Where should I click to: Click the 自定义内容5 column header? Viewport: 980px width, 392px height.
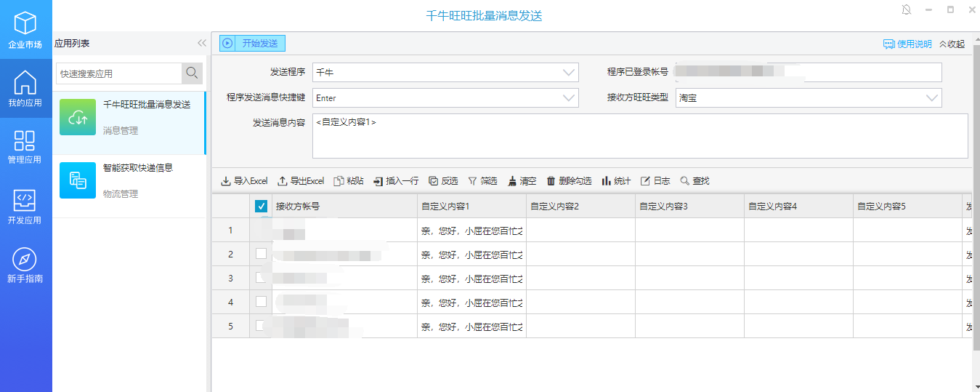pyautogui.click(x=908, y=207)
